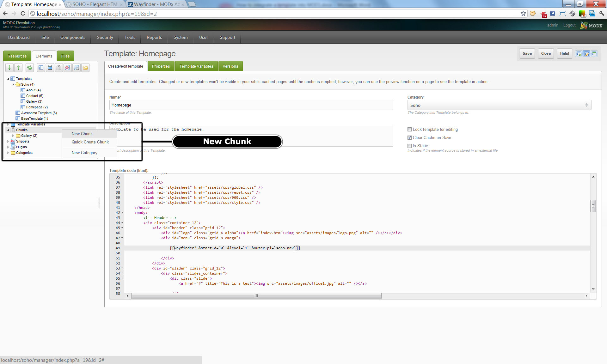Open the Components menu

[x=73, y=37]
